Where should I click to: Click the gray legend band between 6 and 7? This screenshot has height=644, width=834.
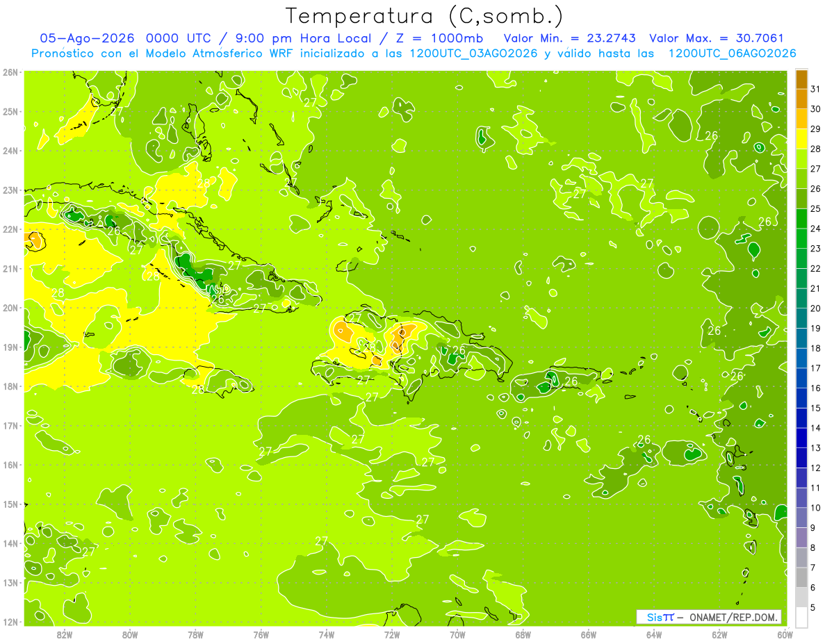point(801,577)
